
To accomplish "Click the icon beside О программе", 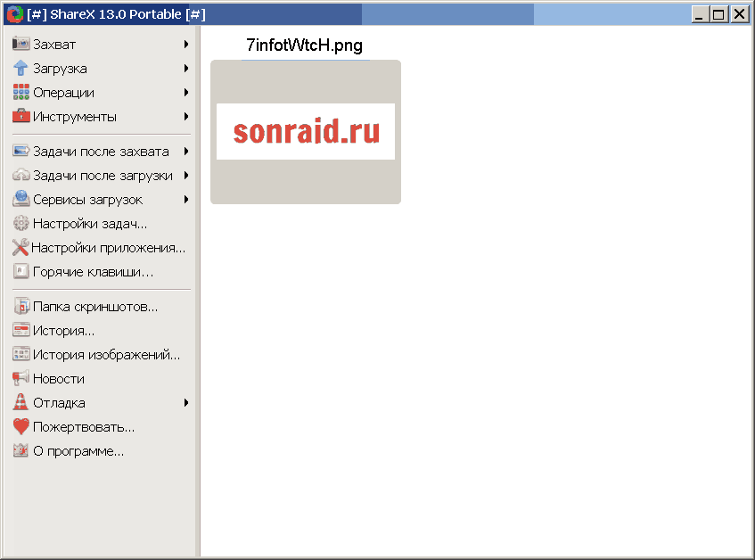I will point(21,450).
